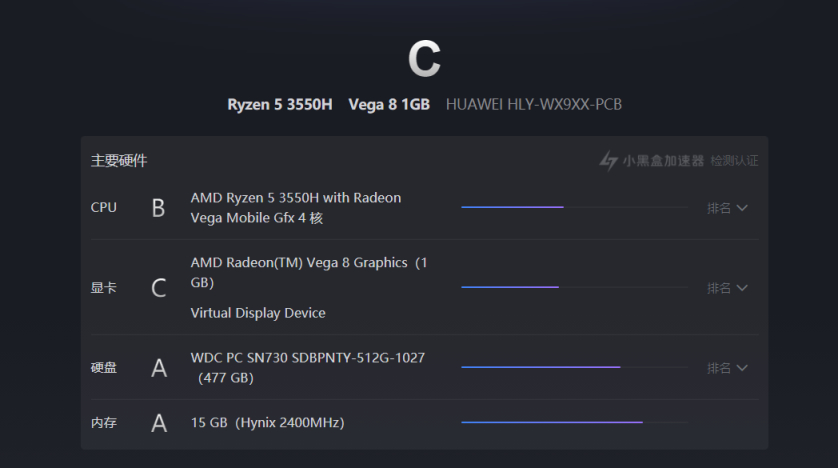Screen dimensions: 838x468
Task: Click the CPU score progress bar
Action: (573, 207)
